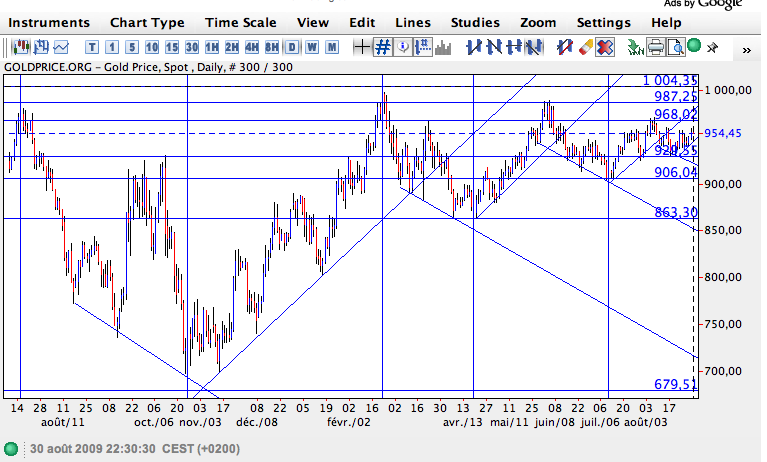767x462 pixels.
Task: Click the green status indicator at bottom-left
Action: point(11,447)
